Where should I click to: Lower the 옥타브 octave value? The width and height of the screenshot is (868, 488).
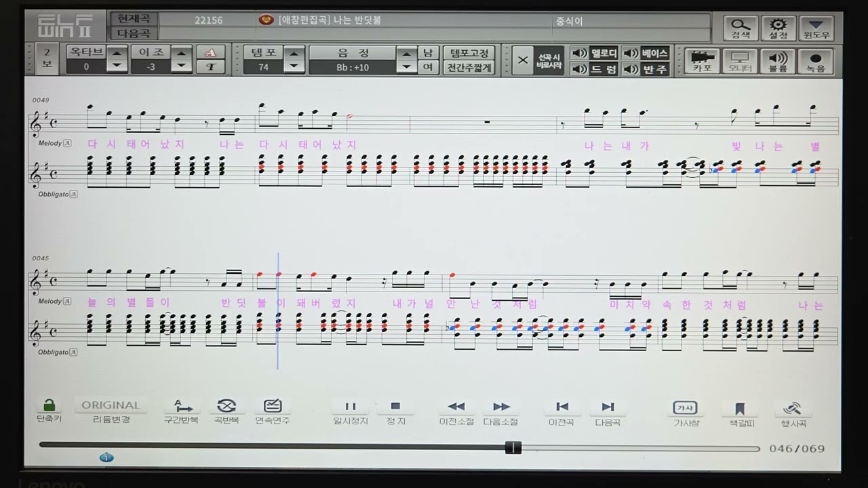pos(117,66)
